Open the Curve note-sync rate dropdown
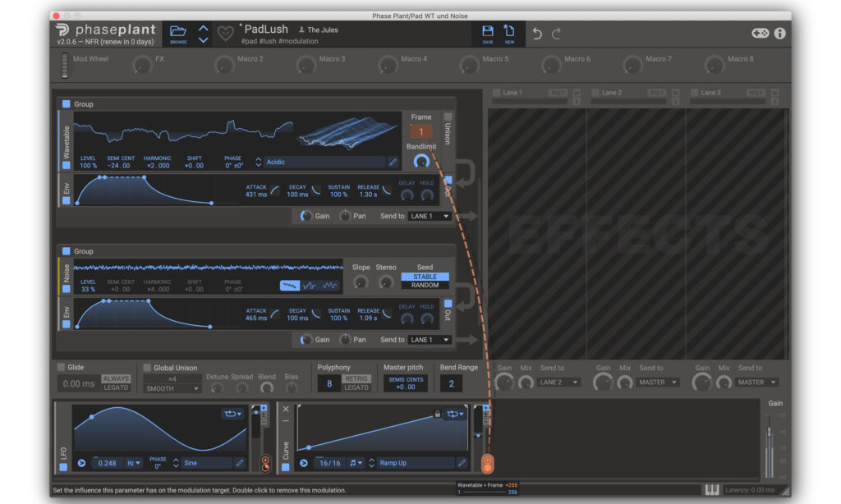 pos(356,463)
